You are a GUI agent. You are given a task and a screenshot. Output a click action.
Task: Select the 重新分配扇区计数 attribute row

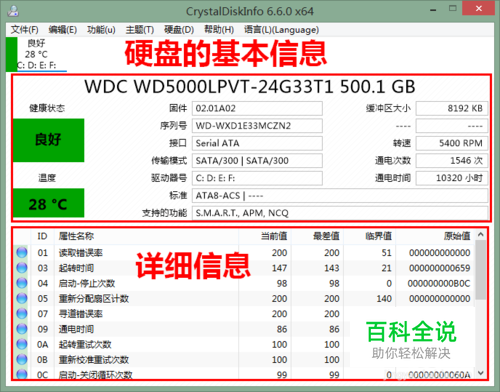pyautogui.click(x=244, y=299)
